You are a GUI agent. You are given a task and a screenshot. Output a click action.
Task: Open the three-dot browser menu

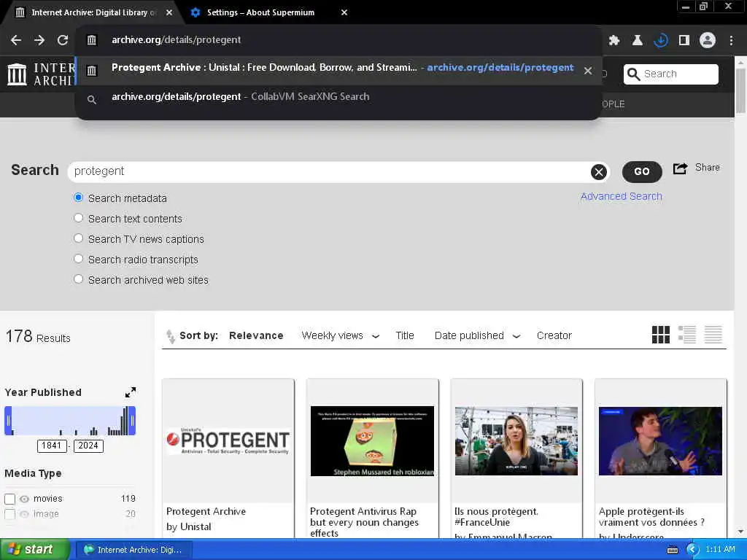click(731, 41)
